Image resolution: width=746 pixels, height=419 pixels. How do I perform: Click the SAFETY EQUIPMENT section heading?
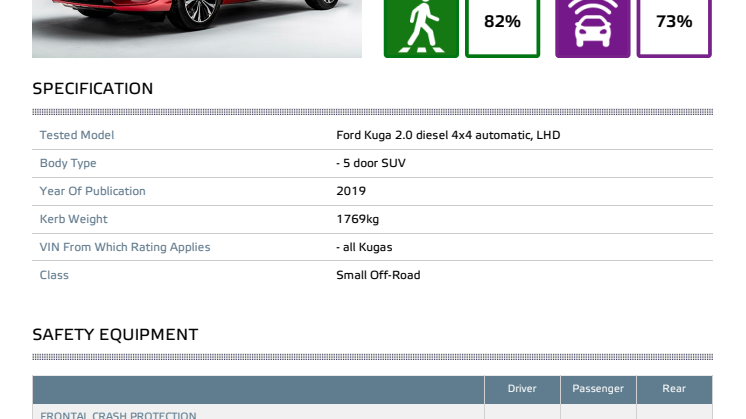[x=115, y=334]
